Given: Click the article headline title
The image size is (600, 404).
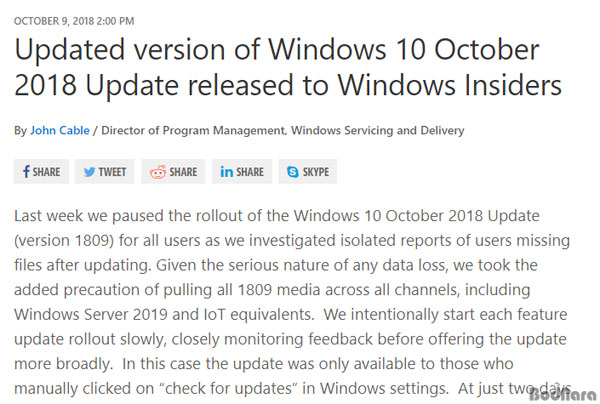Looking at the screenshot, I should pos(288,67).
